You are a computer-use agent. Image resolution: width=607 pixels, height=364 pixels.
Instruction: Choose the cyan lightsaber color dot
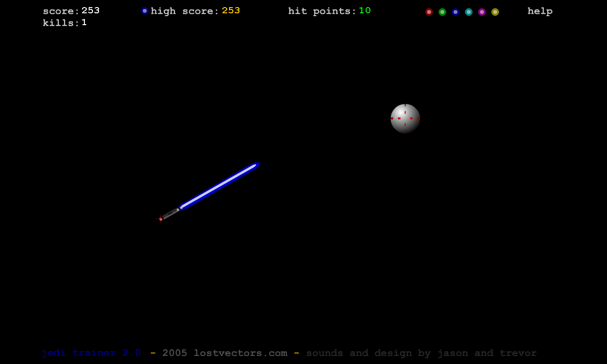point(469,12)
